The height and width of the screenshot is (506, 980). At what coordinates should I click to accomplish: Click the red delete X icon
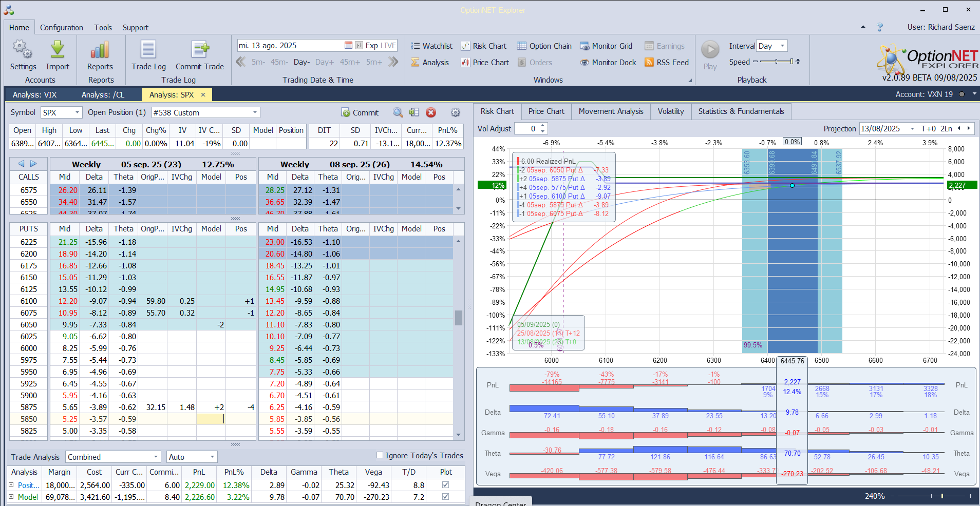pyautogui.click(x=431, y=112)
